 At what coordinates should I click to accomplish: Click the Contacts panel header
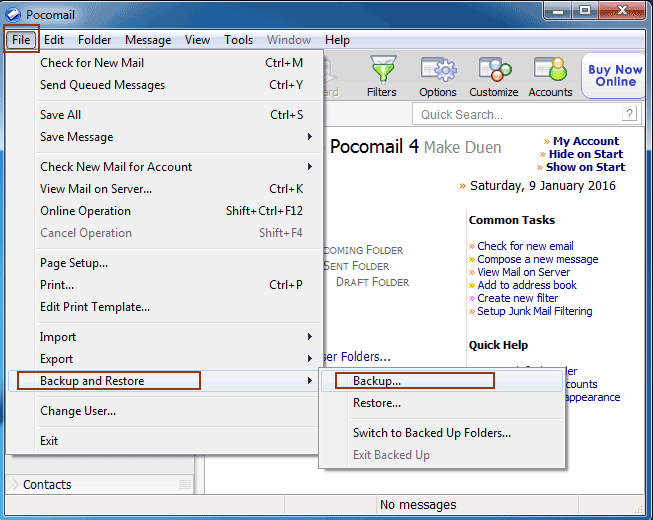pos(99,484)
